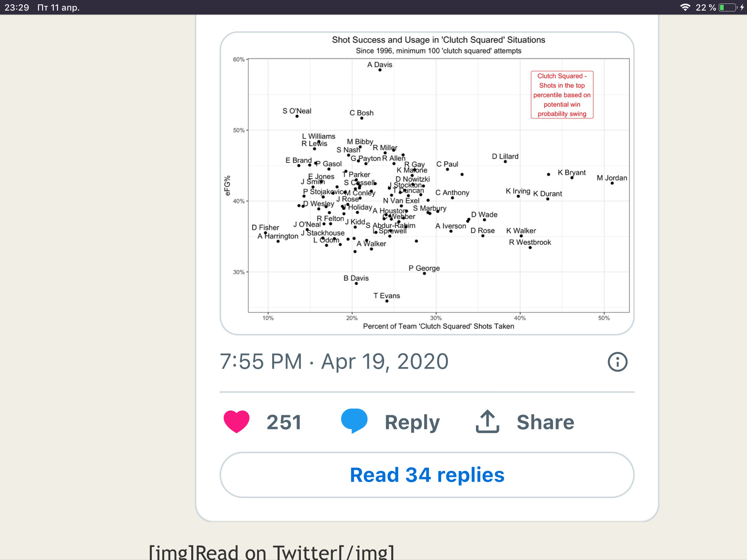The height and width of the screenshot is (560, 747).
Task: Open the tweet info circle icon
Action: coord(617,362)
